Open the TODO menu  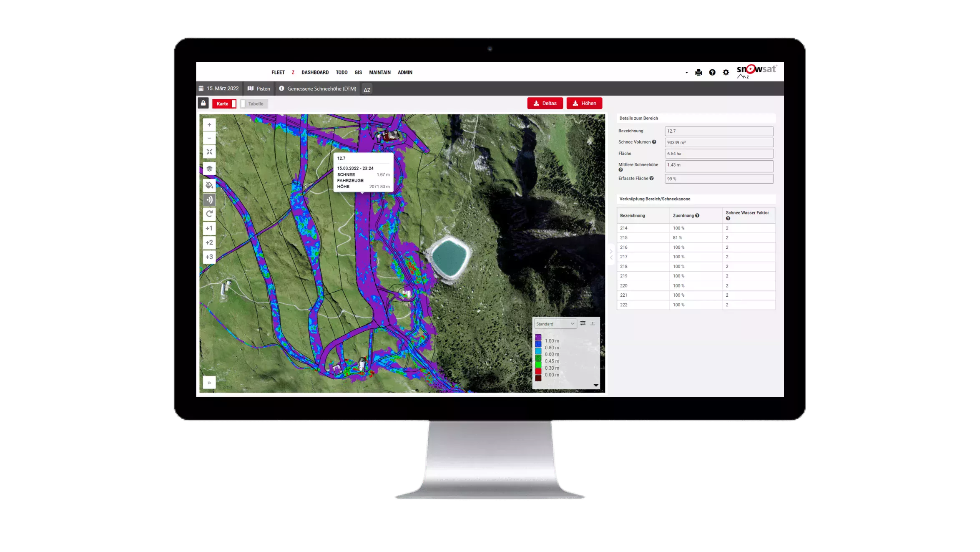[342, 73]
